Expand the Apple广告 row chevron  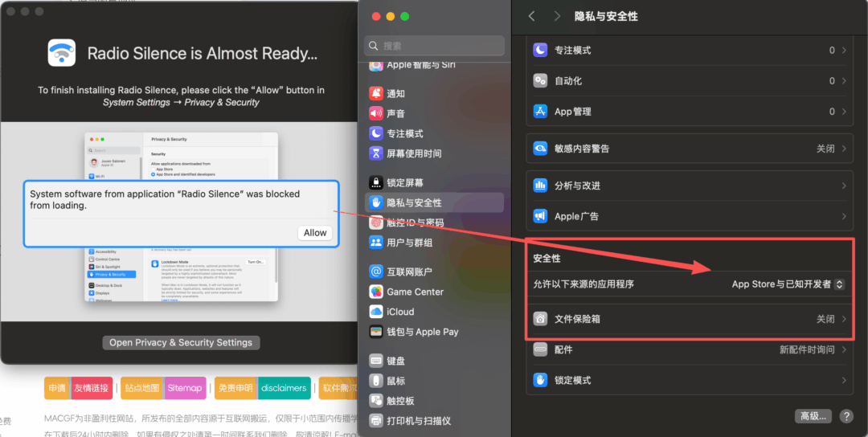(x=844, y=216)
